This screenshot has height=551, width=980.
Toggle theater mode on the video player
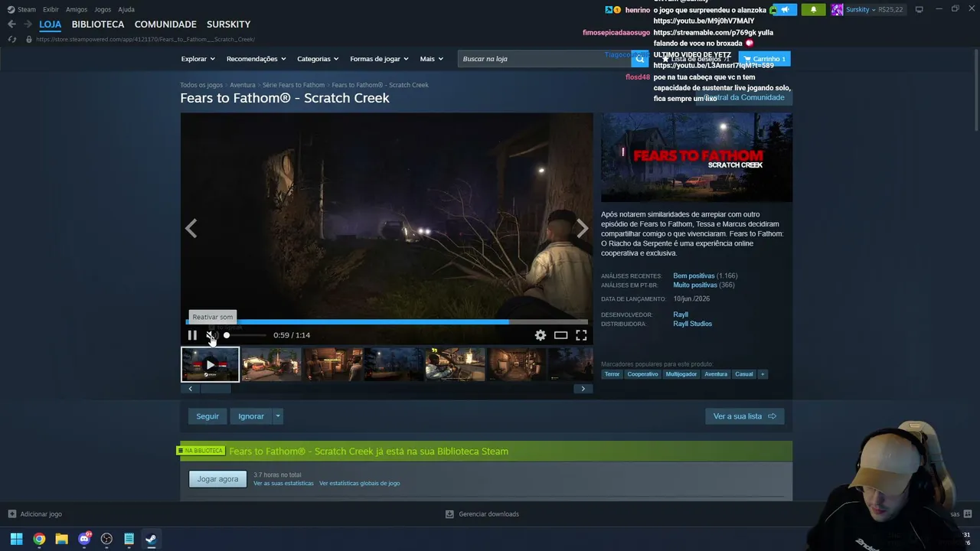pos(561,335)
